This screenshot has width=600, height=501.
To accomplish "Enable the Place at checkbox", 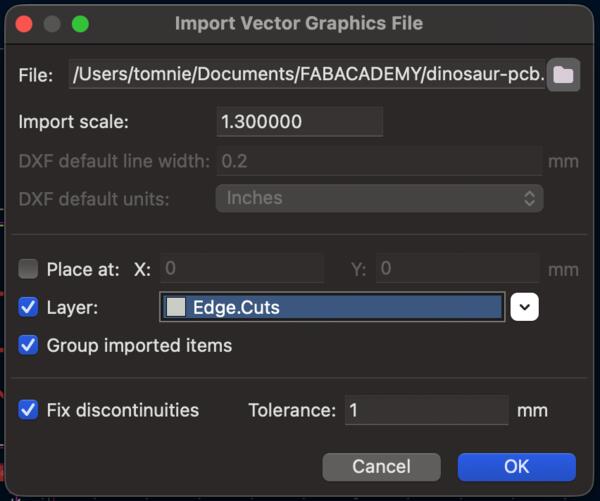I will point(29,269).
